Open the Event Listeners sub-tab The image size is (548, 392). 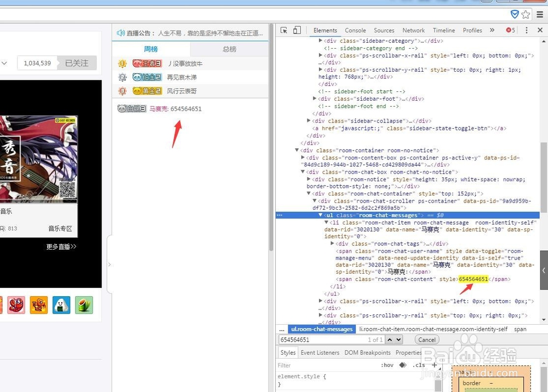coord(320,353)
